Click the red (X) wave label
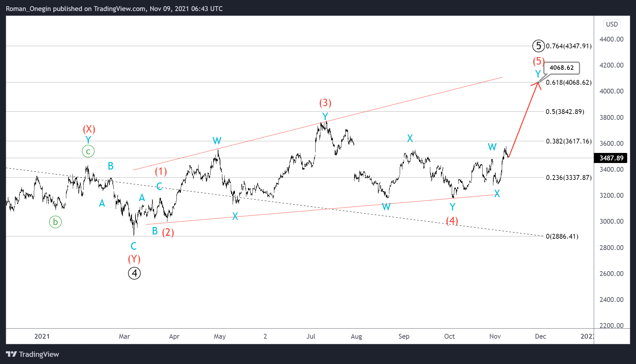The width and height of the screenshot is (636, 364). 89,129
